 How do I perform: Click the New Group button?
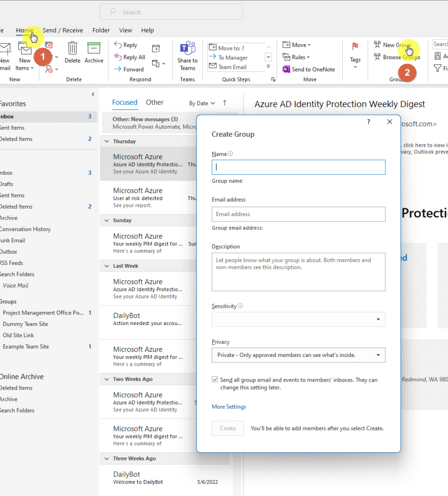coord(393,45)
